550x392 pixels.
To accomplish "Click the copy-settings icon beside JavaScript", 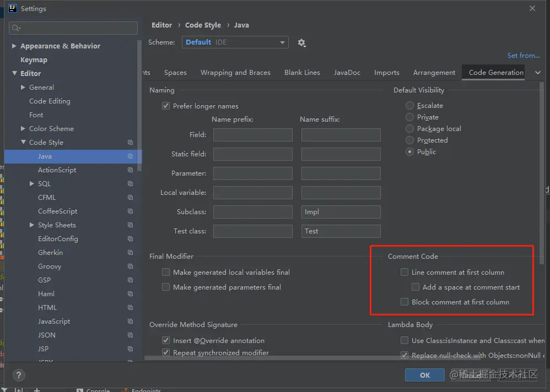I will [130, 321].
